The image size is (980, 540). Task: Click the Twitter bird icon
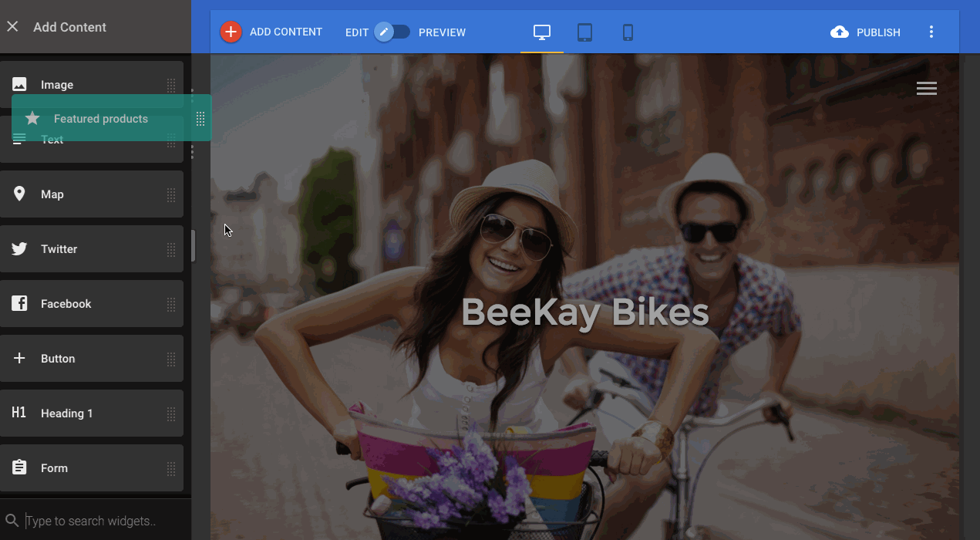[19, 248]
